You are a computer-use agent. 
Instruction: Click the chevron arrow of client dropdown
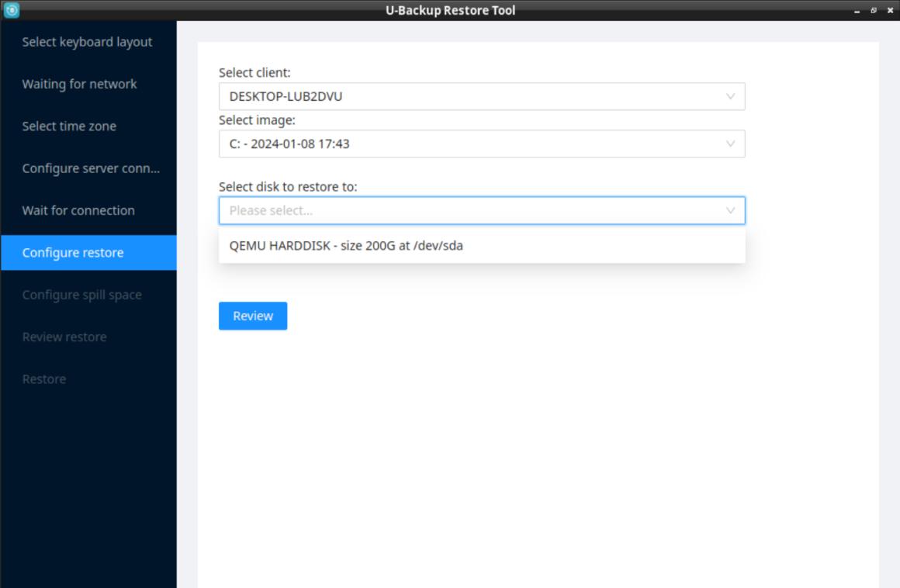coord(730,97)
